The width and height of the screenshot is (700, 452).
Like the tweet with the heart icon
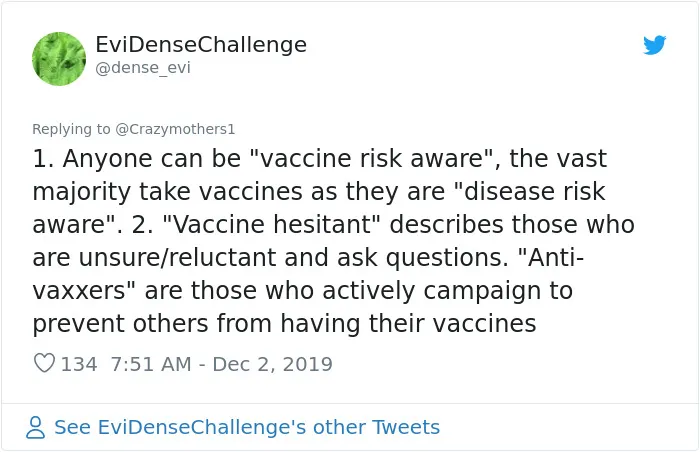(44, 363)
